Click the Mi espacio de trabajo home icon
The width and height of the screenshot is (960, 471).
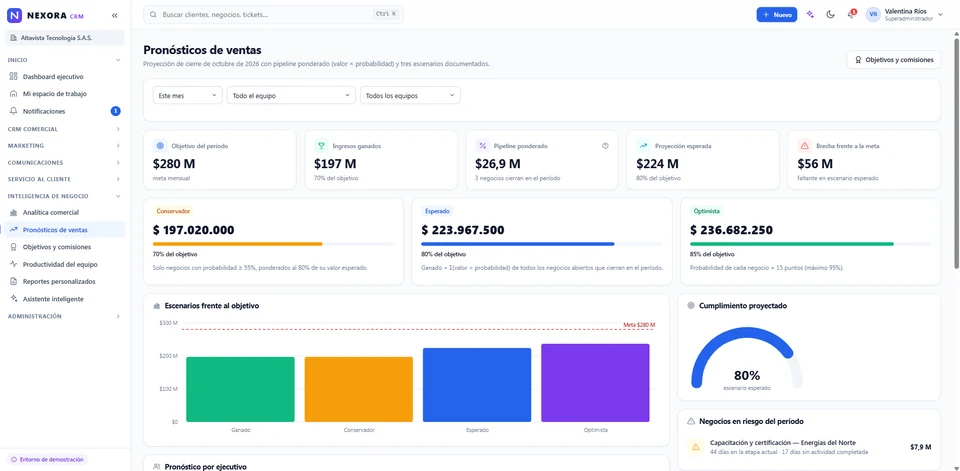(14, 94)
